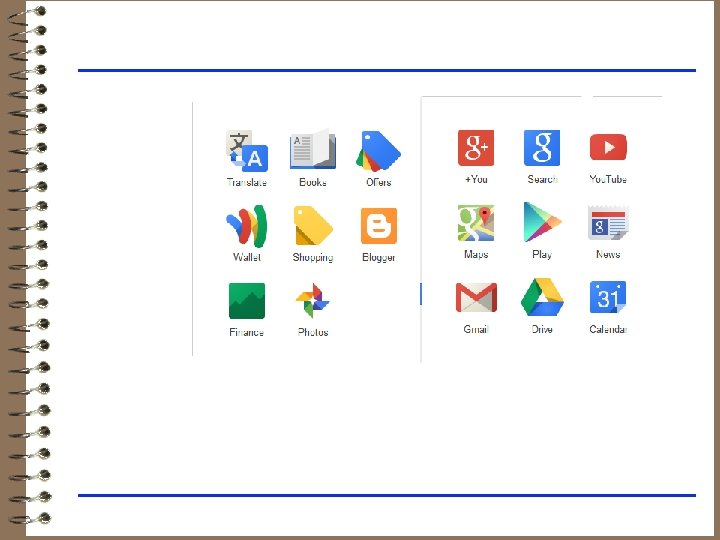This screenshot has width=720, height=540.
Task: Open the Google Play triangle icon
Action: point(542,222)
